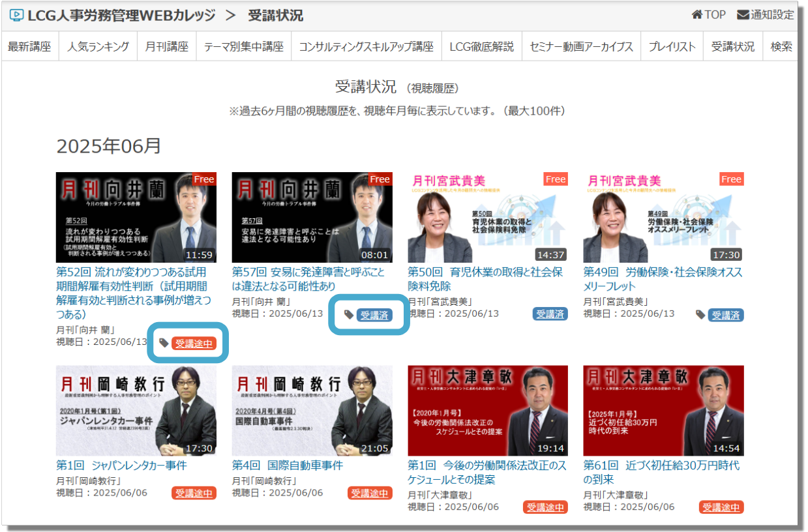The image size is (808, 532).
Task: Click title link 第57回 安易に発達障害と呼ぶこと
Action: point(308,279)
